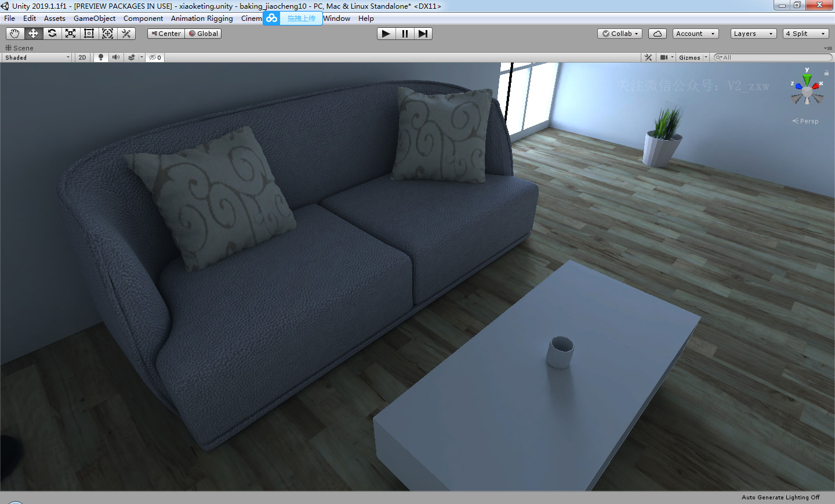Open the Layers dropdown
This screenshot has height=504, width=835.
[754, 34]
